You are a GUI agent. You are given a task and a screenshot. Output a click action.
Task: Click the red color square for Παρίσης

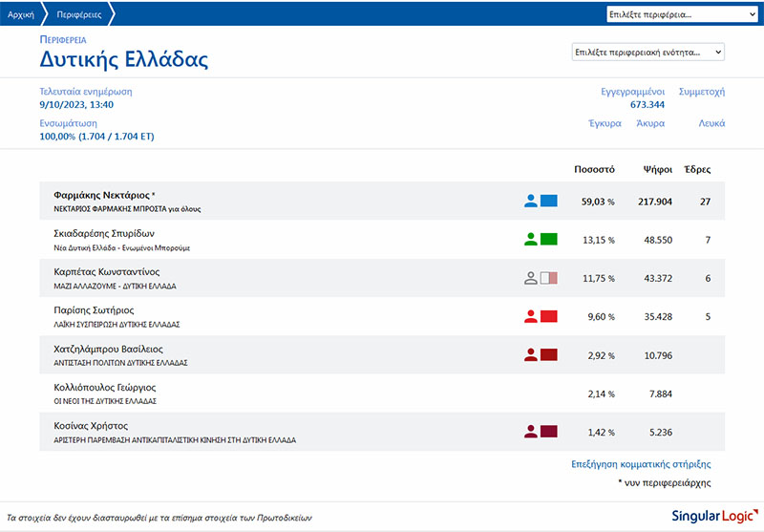(x=549, y=316)
